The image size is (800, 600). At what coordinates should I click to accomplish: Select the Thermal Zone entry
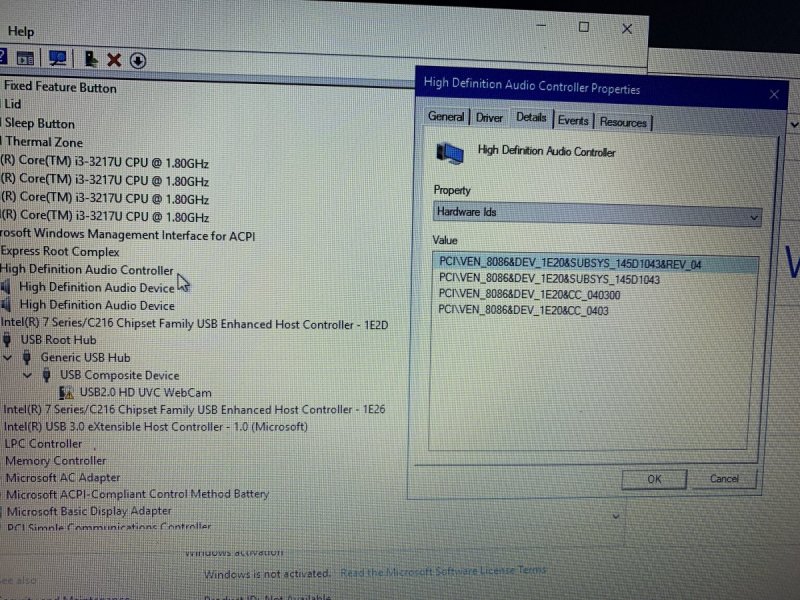44,142
